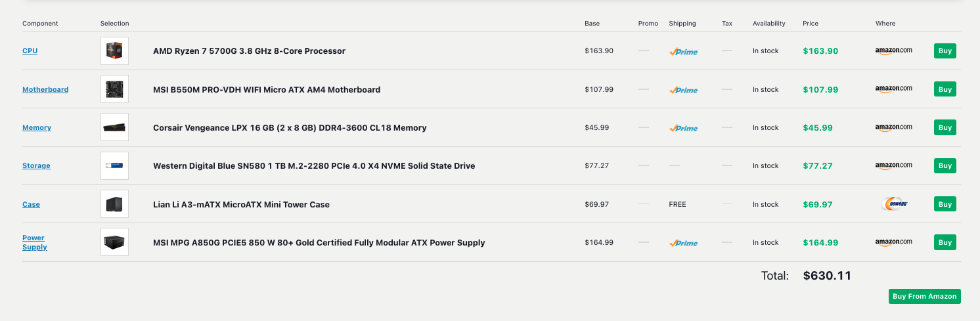Open the Corsair Vengeance LPX memory product name
Image resolution: width=980 pixels, height=321 pixels.
point(290,127)
